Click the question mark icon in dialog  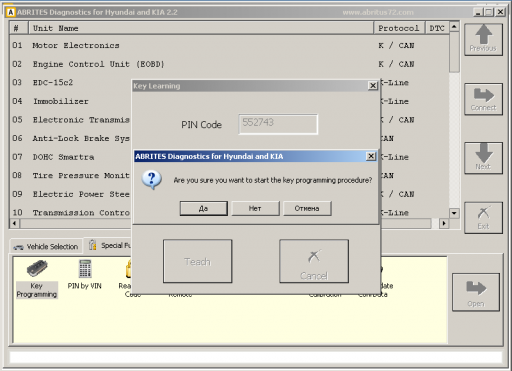(152, 180)
